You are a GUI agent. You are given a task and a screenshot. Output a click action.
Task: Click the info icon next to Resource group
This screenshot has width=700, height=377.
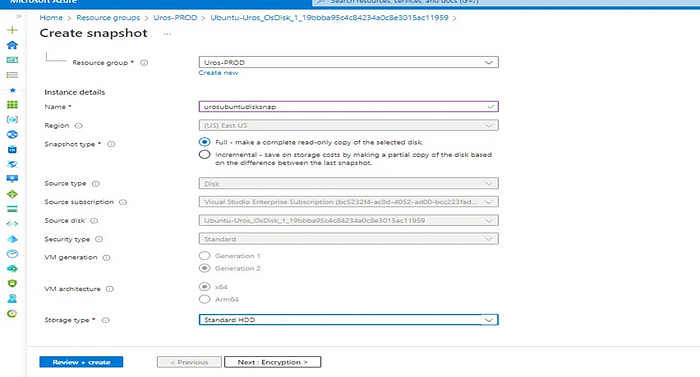[x=144, y=63]
